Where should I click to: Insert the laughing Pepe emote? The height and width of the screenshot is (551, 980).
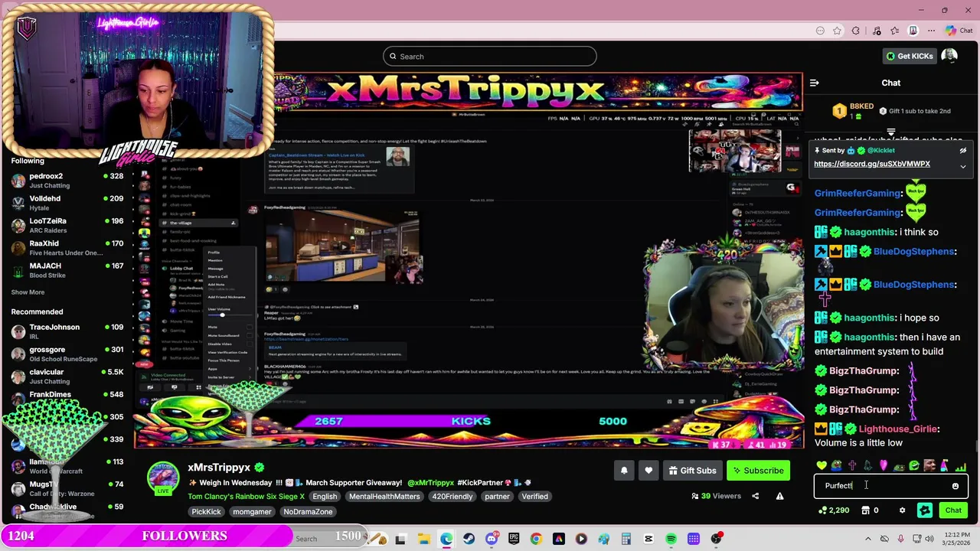(837, 465)
